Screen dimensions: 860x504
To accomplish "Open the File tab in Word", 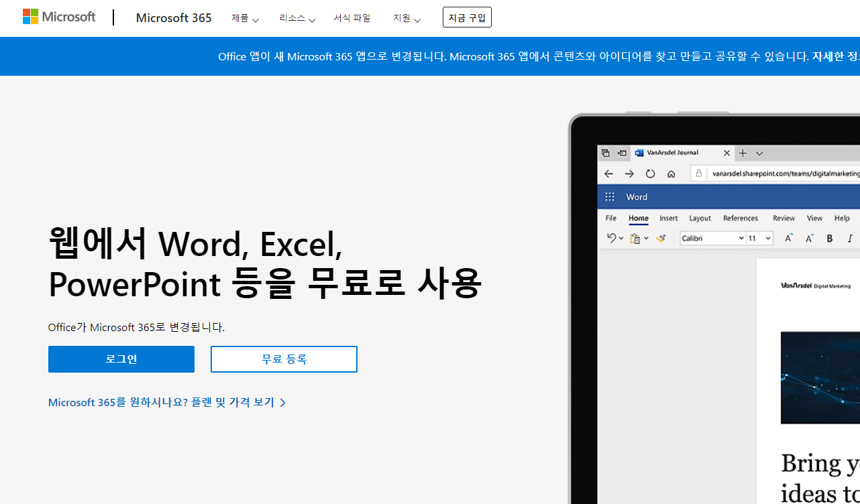I will click(611, 218).
